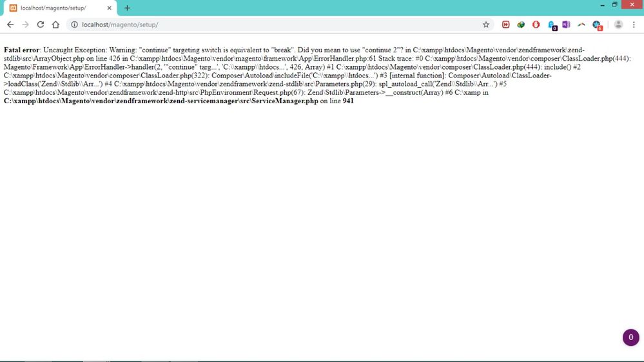Open the OneNote clipper extension
This screenshot has width=644, height=362.
click(566, 25)
